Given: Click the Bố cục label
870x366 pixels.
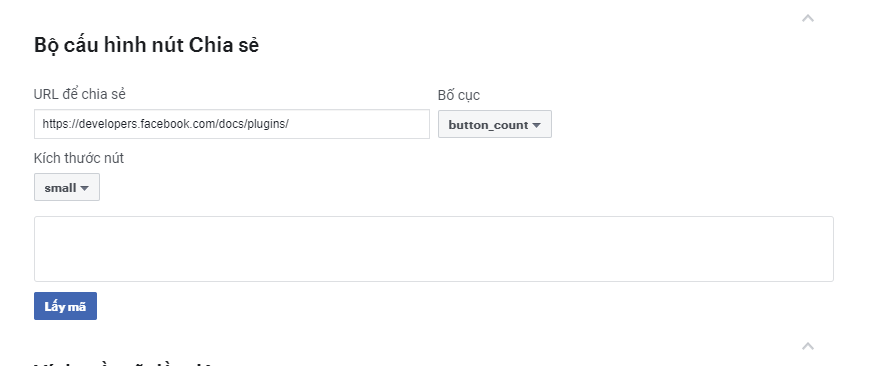Looking at the screenshot, I should tap(459, 95).
